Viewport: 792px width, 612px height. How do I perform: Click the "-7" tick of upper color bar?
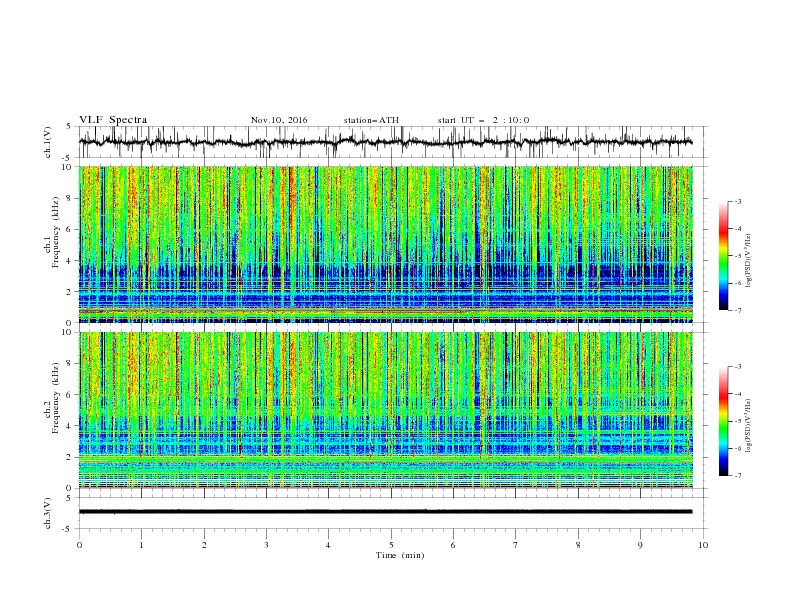coord(737,310)
